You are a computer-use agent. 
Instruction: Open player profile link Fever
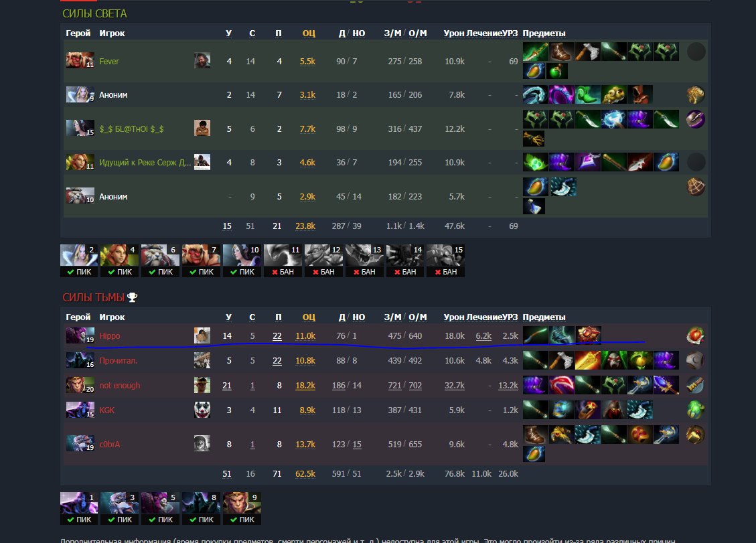pyautogui.click(x=109, y=61)
